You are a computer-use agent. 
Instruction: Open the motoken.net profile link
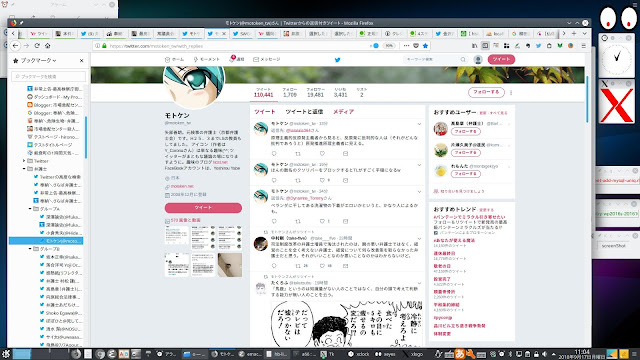182,186
